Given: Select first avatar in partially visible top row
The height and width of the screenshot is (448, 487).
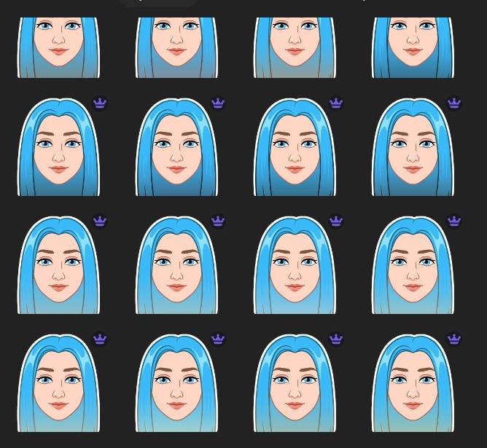Looking at the screenshot, I should (x=59, y=47).
